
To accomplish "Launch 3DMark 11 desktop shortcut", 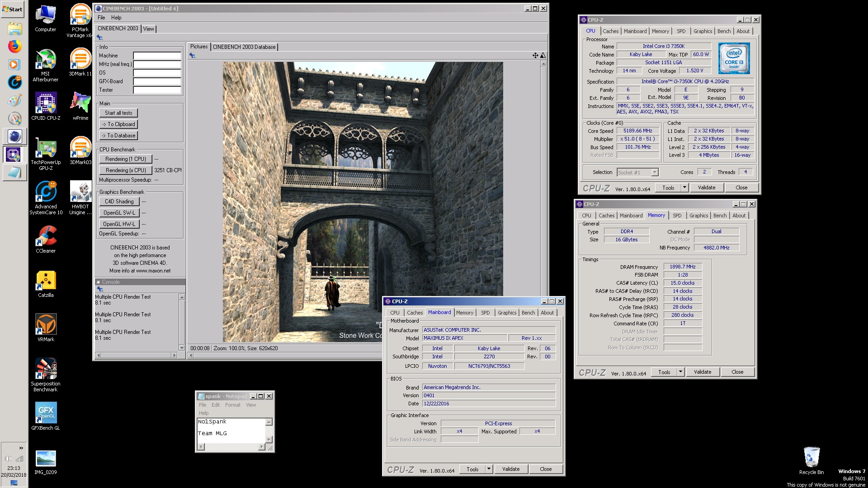I will 80,62.
